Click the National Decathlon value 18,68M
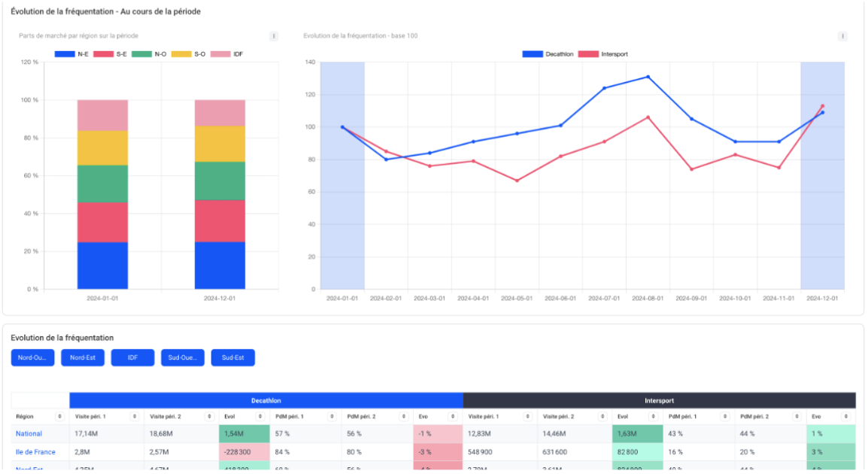Image resolution: width=868 pixels, height=474 pixels. tap(181, 433)
